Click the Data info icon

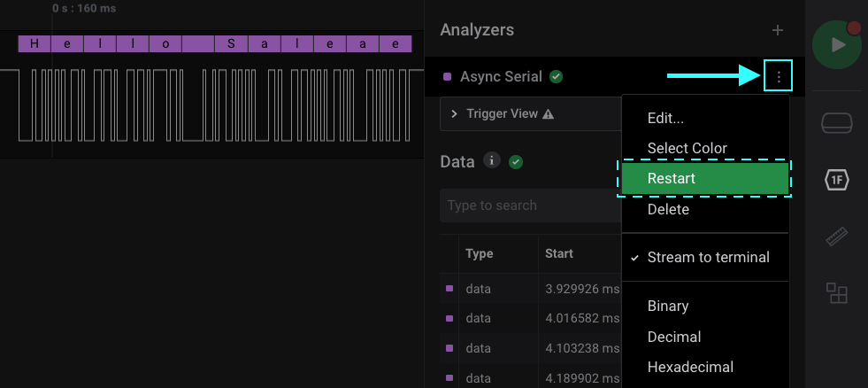(x=493, y=161)
